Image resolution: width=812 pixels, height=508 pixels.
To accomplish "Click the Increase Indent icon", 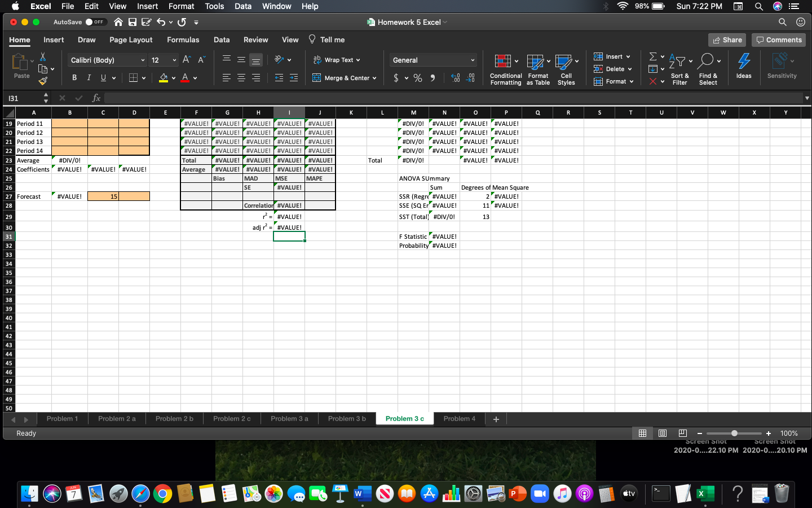I will tap(294, 78).
